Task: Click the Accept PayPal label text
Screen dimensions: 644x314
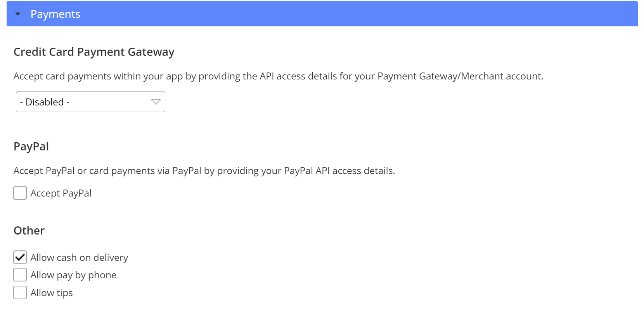Action: (x=61, y=193)
